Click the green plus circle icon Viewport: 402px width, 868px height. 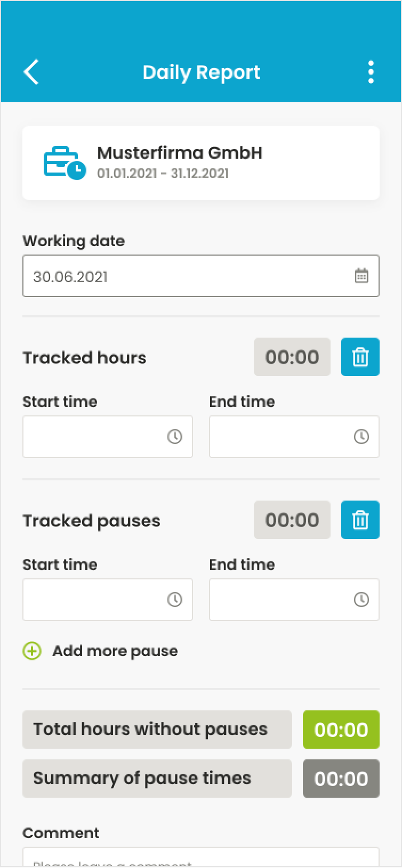coord(32,651)
